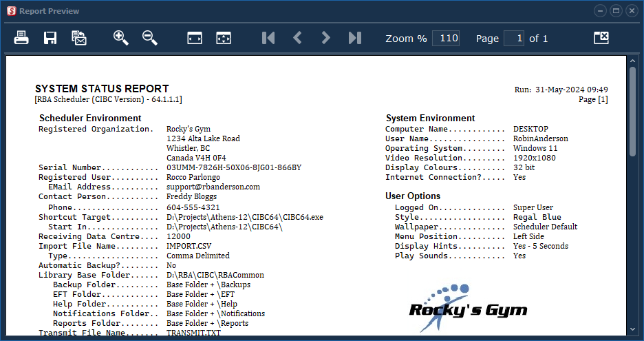Viewport: 644px width, 341px height.
Task: Click the phone number 604-555-4321
Action: point(193,207)
